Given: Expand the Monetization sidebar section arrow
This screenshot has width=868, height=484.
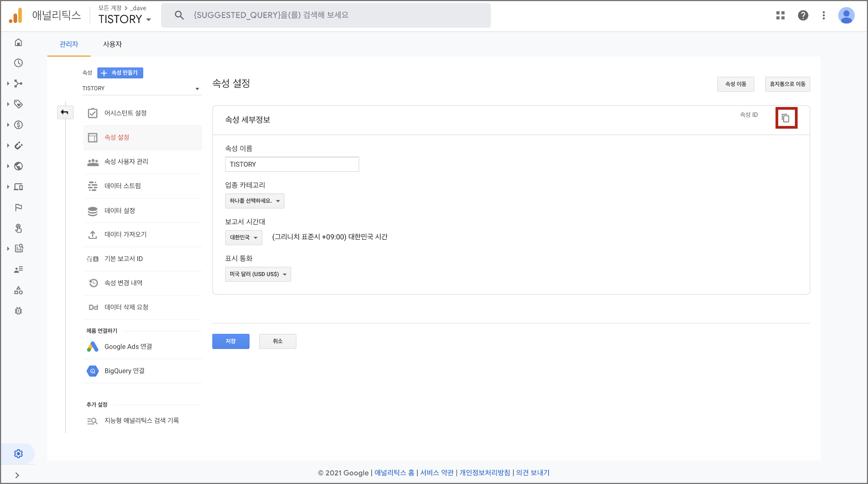Looking at the screenshot, I should tap(8, 125).
